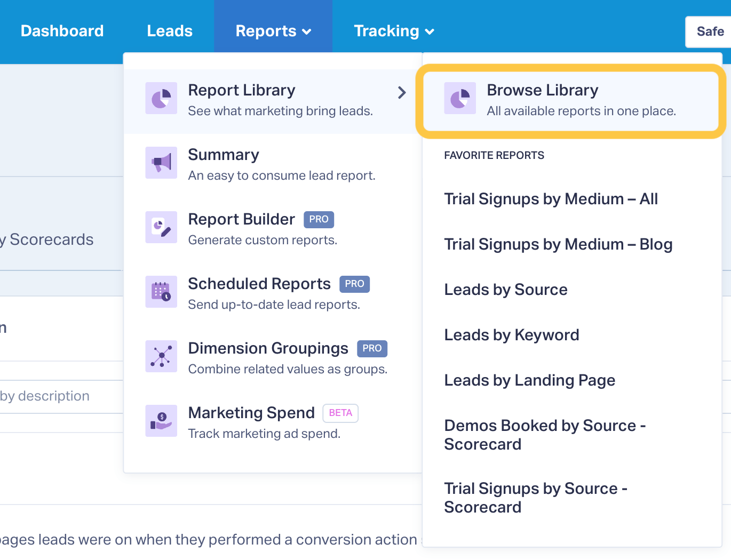731x560 pixels.
Task: Open the Reports dropdown menu
Action: [273, 31]
